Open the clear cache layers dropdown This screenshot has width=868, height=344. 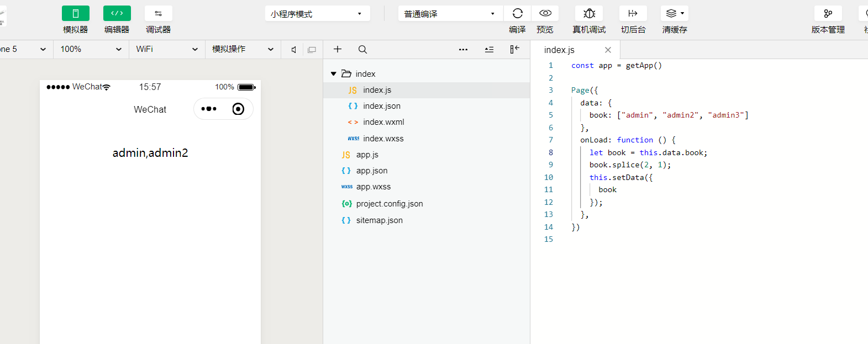(675, 13)
